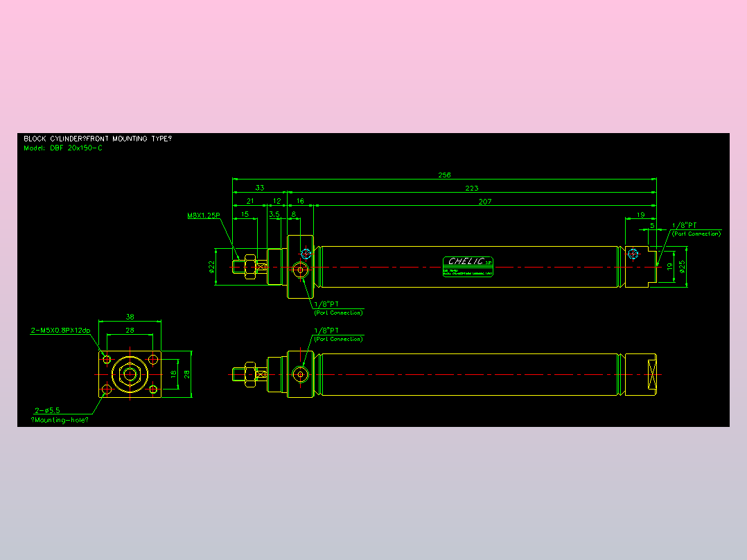This screenshot has height=560, width=747.
Task: Click the dimension value 16
Action: (300, 201)
